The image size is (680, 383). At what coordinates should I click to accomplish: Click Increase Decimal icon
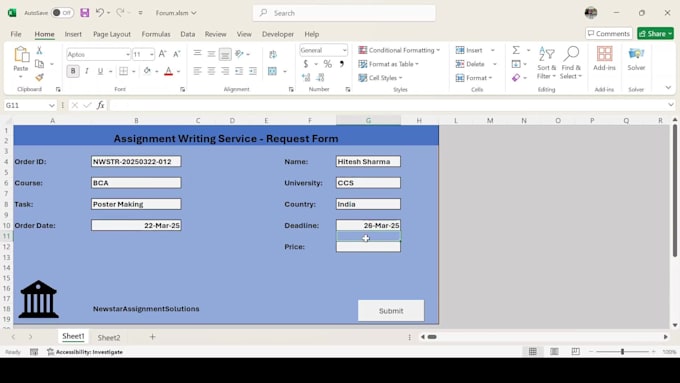(x=306, y=78)
